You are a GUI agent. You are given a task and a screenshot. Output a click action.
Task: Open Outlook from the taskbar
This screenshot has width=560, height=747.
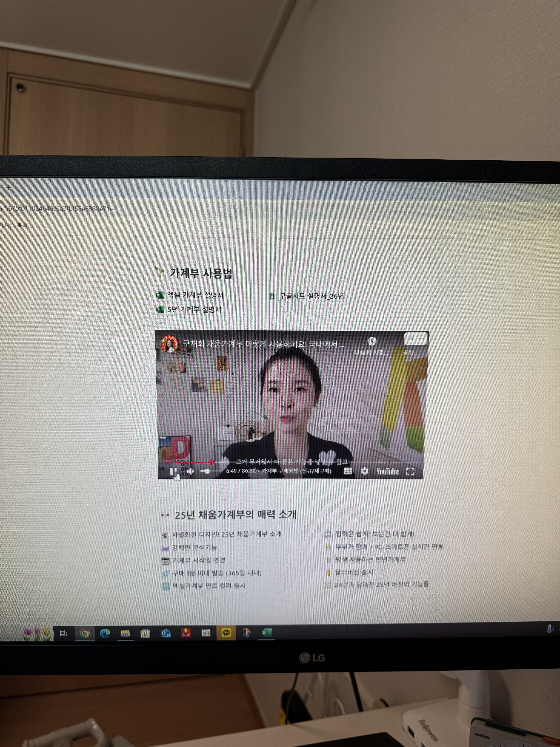point(166,633)
